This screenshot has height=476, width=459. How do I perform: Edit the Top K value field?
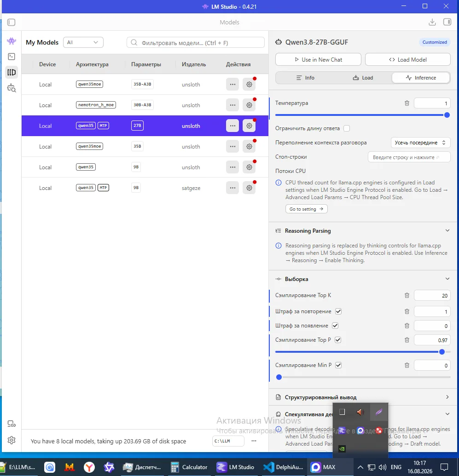pos(432,295)
